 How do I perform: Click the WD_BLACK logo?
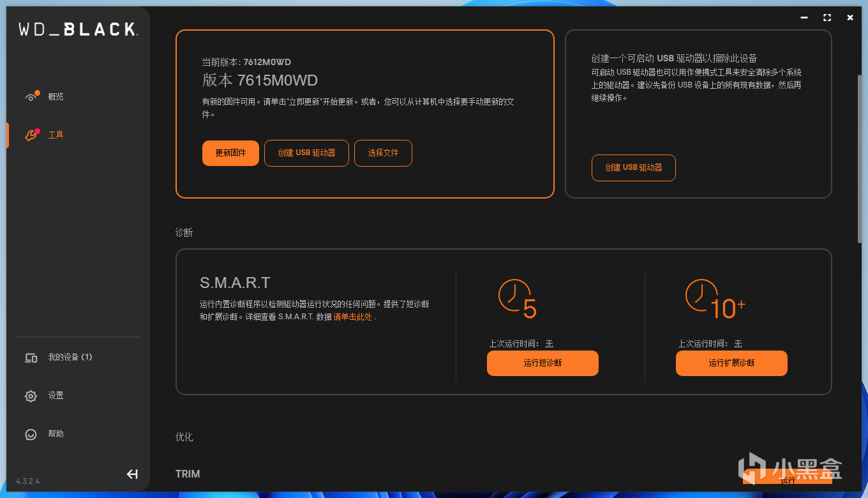tap(77, 29)
